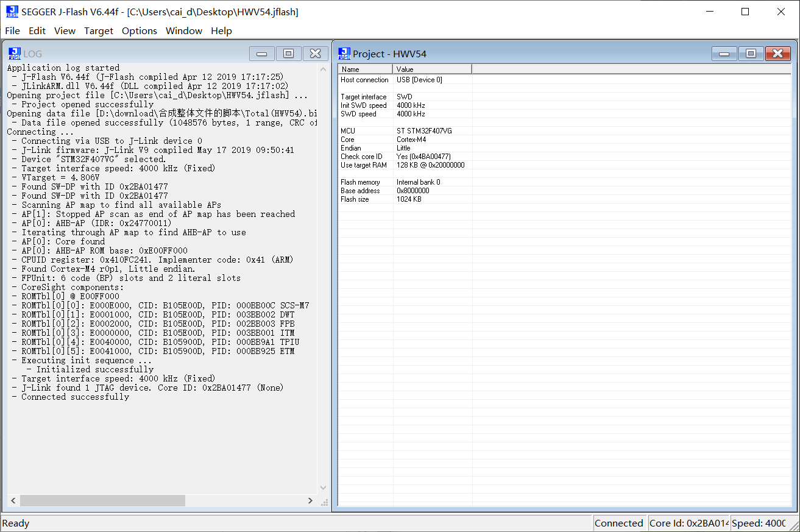The image size is (800, 532).
Task: Click the Core property name
Action: tap(347, 140)
